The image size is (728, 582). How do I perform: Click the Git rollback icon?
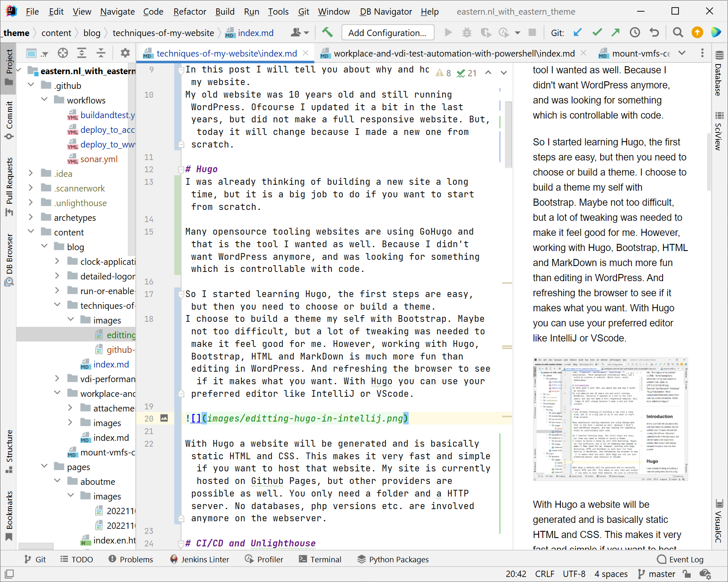(654, 33)
